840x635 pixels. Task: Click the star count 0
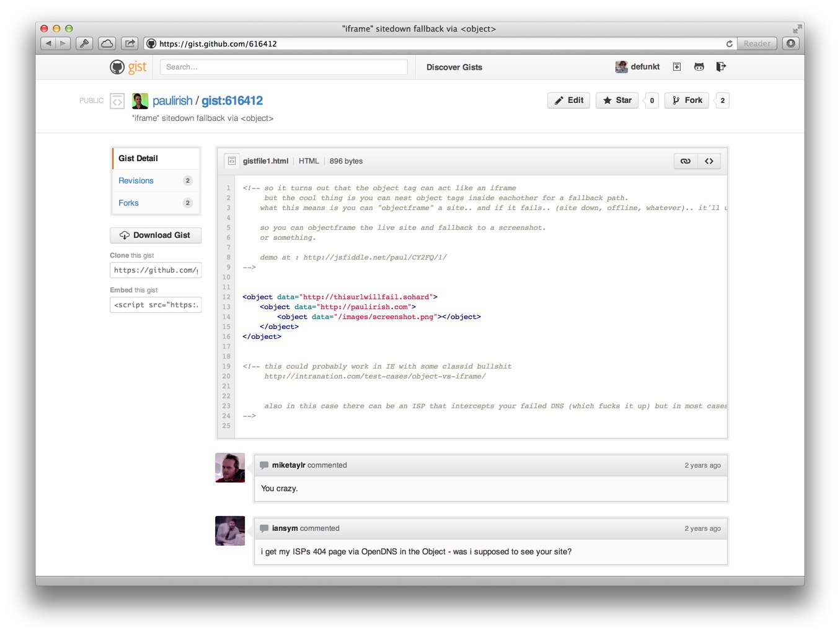click(652, 100)
